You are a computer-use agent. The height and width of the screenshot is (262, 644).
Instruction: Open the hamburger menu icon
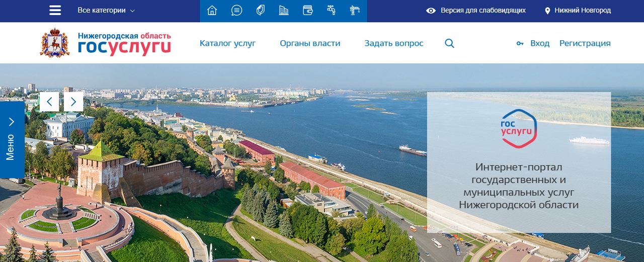55,11
